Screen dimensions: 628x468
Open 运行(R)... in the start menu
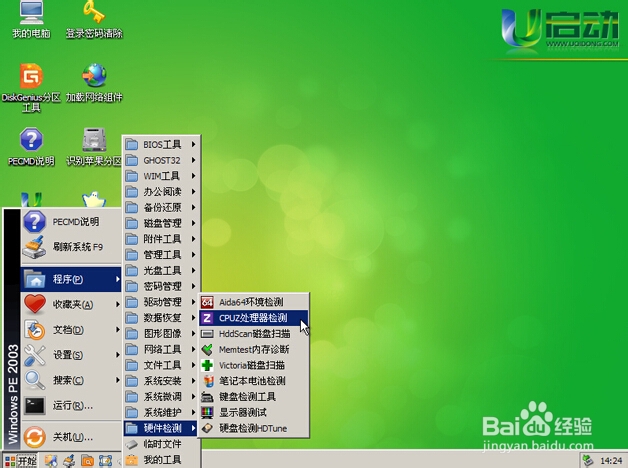[x=71, y=406]
